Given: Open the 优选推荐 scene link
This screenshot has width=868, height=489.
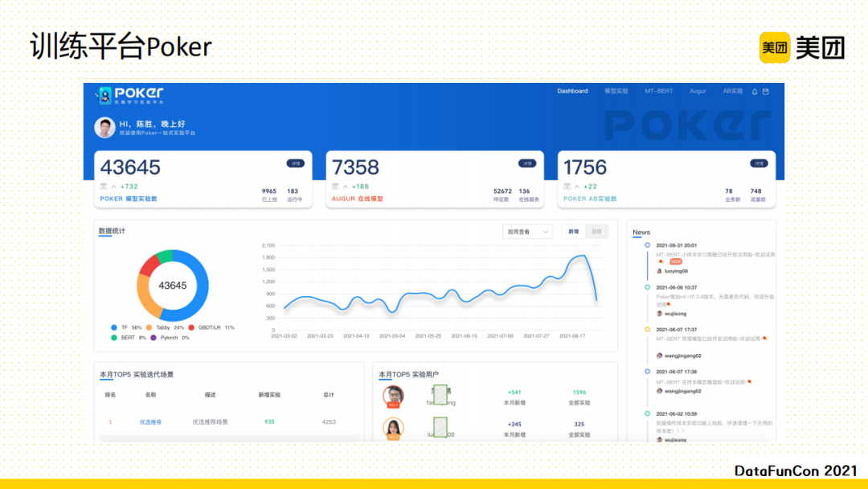Looking at the screenshot, I should pyautogui.click(x=150, y=422).
